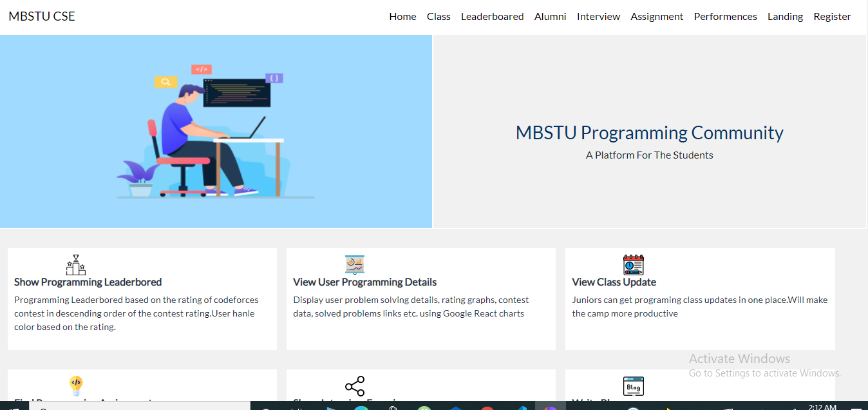The width and height of the screenshot is (868, 410).
Task: Open the Assignment page link
Action: [657, 16]
